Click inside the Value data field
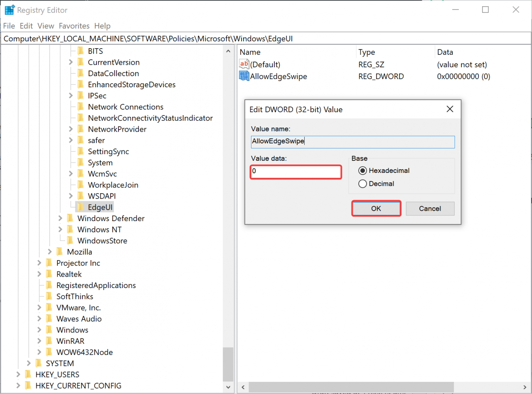Viewport: 532px width, 394px height. click(296, 172)
